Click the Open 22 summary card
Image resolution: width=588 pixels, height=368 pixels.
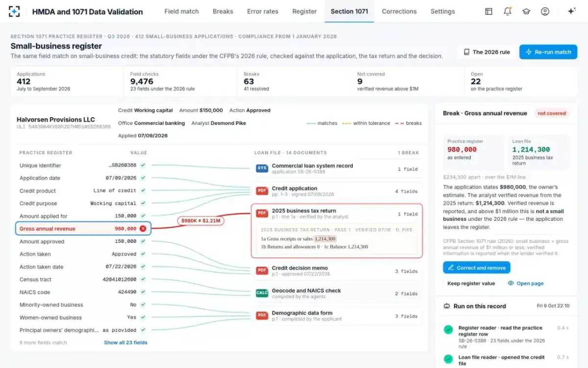[x=521, y=81]
